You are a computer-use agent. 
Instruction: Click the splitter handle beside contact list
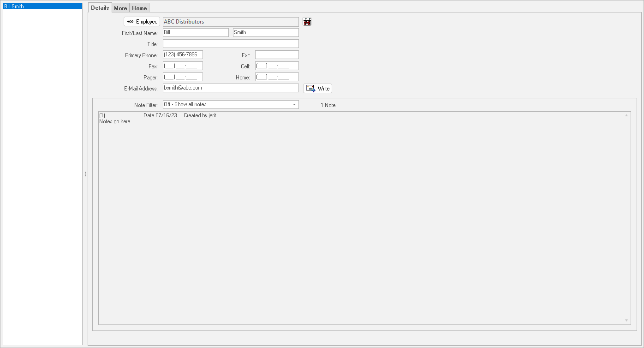tap(85, 174)
